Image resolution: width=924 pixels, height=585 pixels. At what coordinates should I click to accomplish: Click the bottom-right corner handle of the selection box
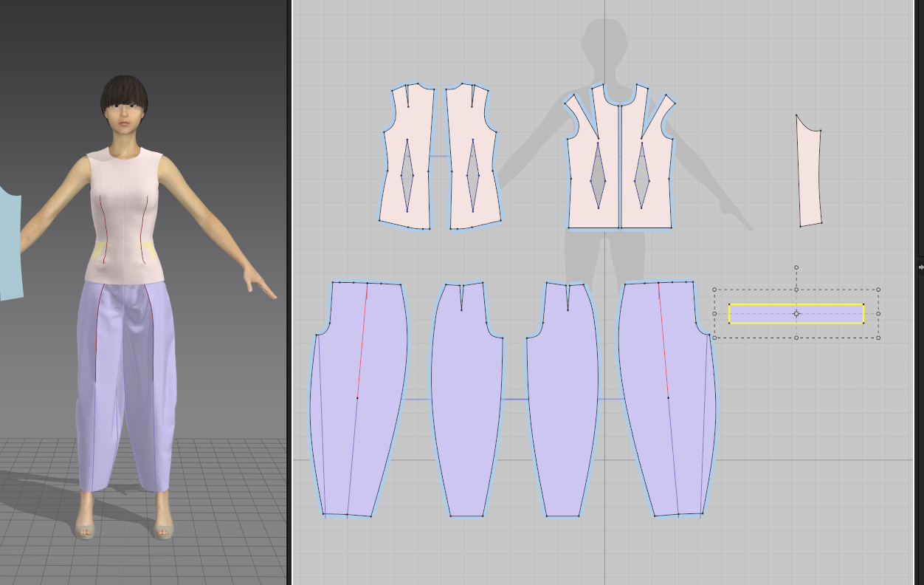[878, 338]
